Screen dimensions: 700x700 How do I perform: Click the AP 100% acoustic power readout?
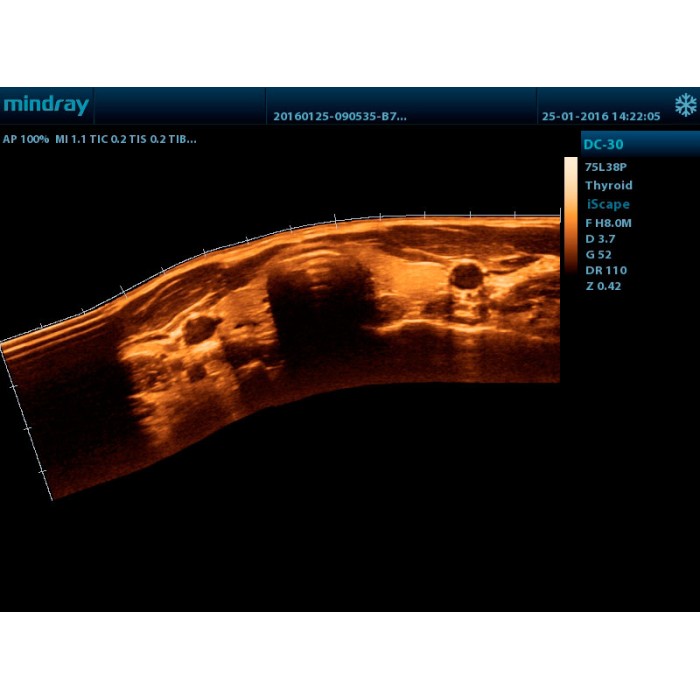pyautogui.click(x=26, y=139)
